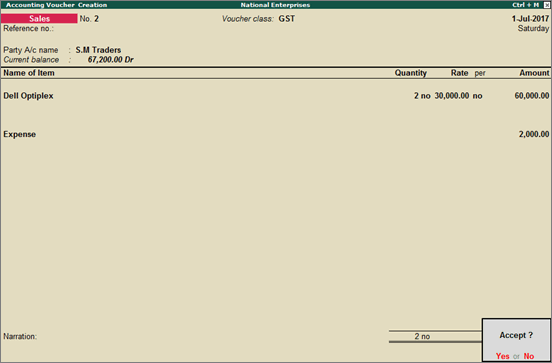Click the Ctrl + M shortcut label
The image size is (552, 363).
point(526,5)
